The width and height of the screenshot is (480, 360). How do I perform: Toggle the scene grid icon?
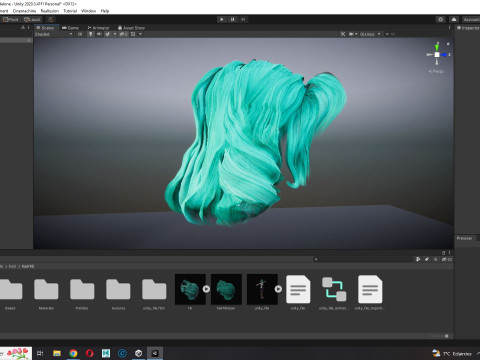(133, 34)
